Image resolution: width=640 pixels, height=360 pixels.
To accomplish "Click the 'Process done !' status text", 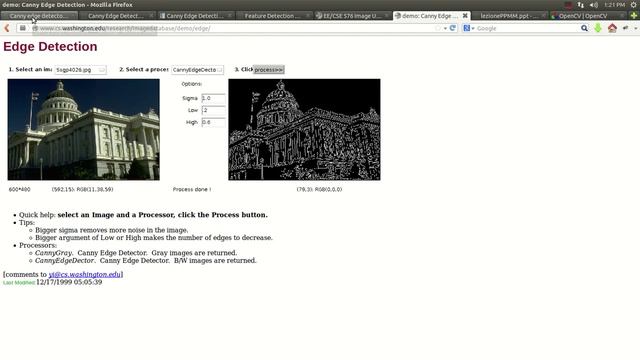I will click(x=192, y=189).
